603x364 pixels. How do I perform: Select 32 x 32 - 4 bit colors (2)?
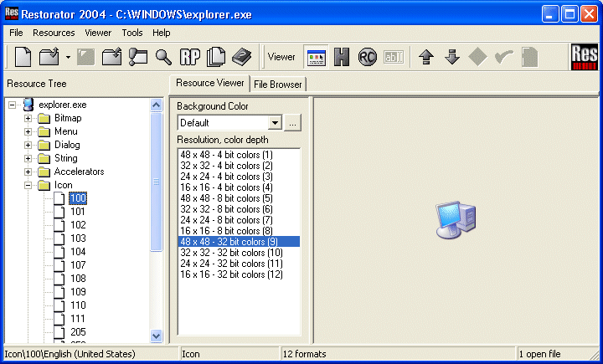239,166
